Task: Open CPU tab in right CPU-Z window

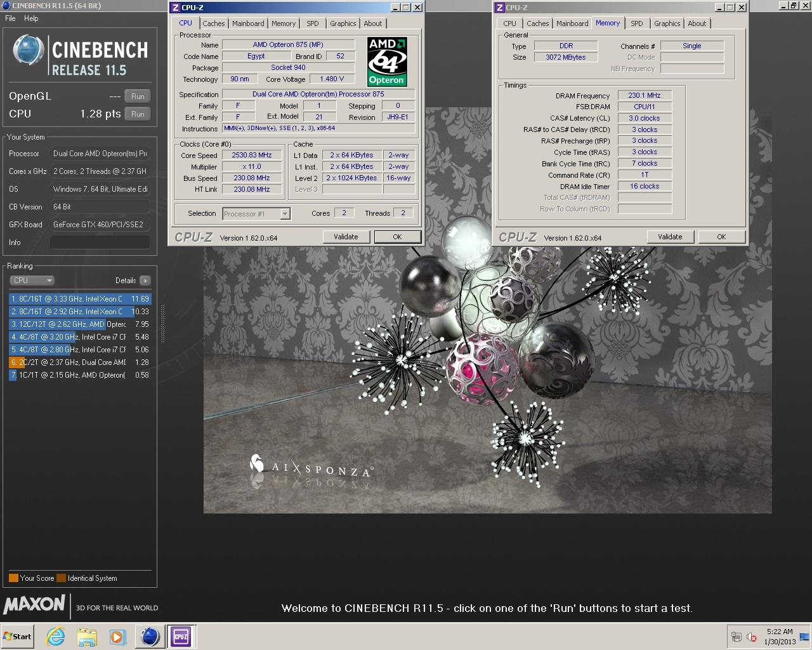Action: pyautogui.click(x=510, y=23)
